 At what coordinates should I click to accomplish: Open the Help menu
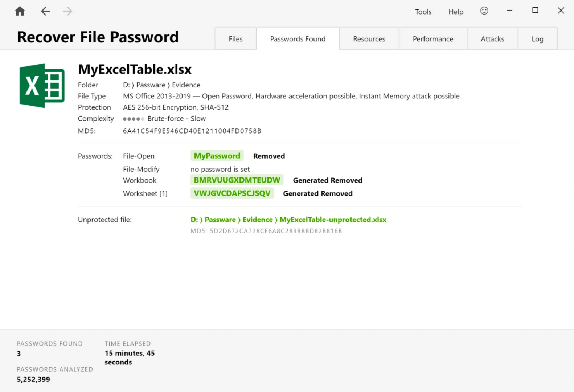click(456, 12)
